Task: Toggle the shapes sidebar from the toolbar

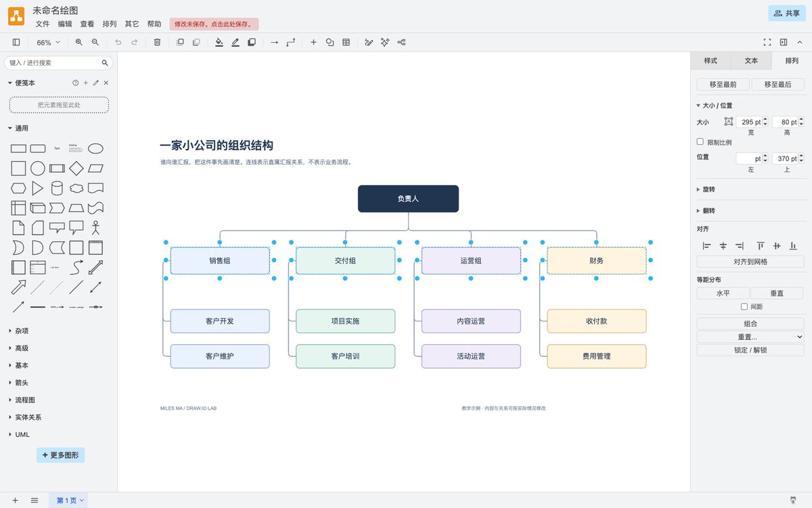Action: [16, 42]
